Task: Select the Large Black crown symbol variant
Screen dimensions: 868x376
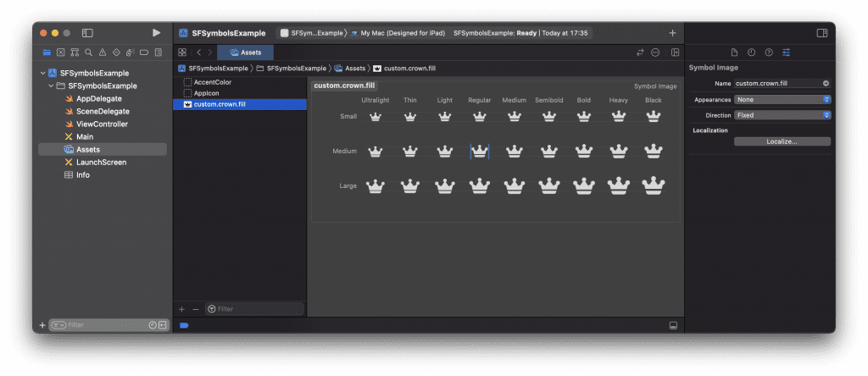Action: [x=654, y=185]
